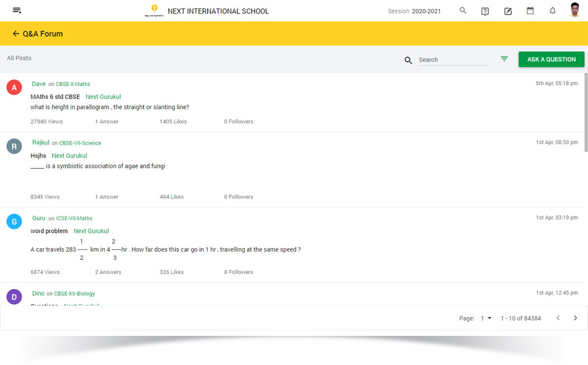Open the calendar icon in header
Viewport: 588px width, 365px height.
point(530,11)
